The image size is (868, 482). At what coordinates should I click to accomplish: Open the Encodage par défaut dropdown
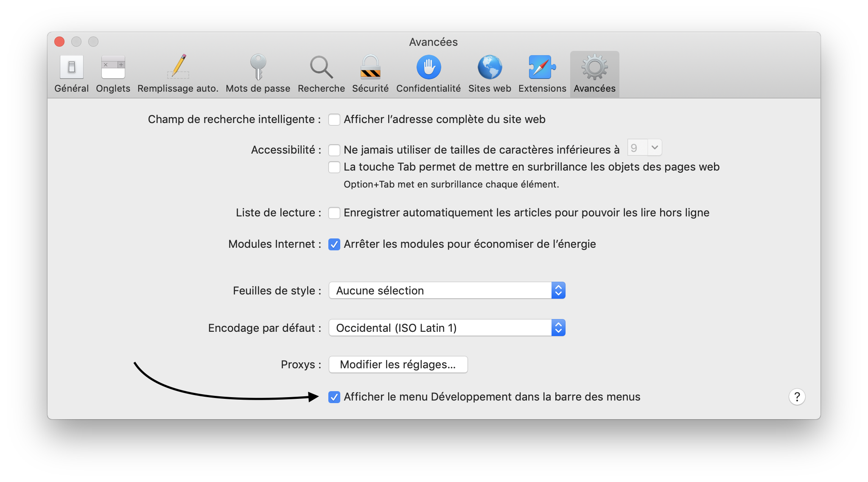(x=447, y=328)
